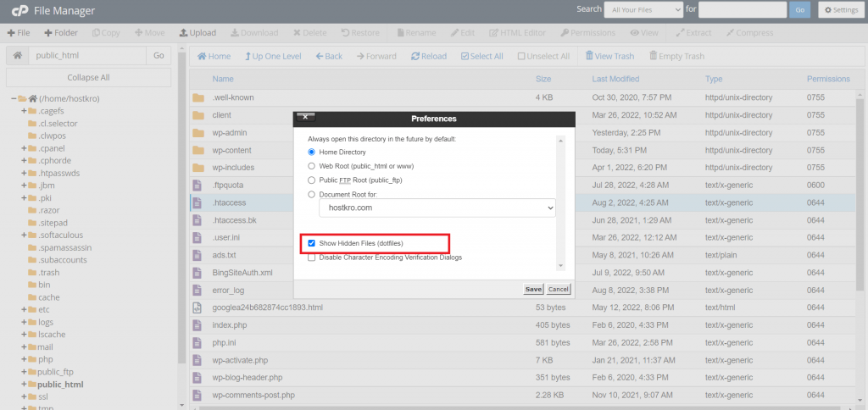Screen dimensions: 868x410
Task: Open the All Your Files search dropdown
Action: click(644, 10)
